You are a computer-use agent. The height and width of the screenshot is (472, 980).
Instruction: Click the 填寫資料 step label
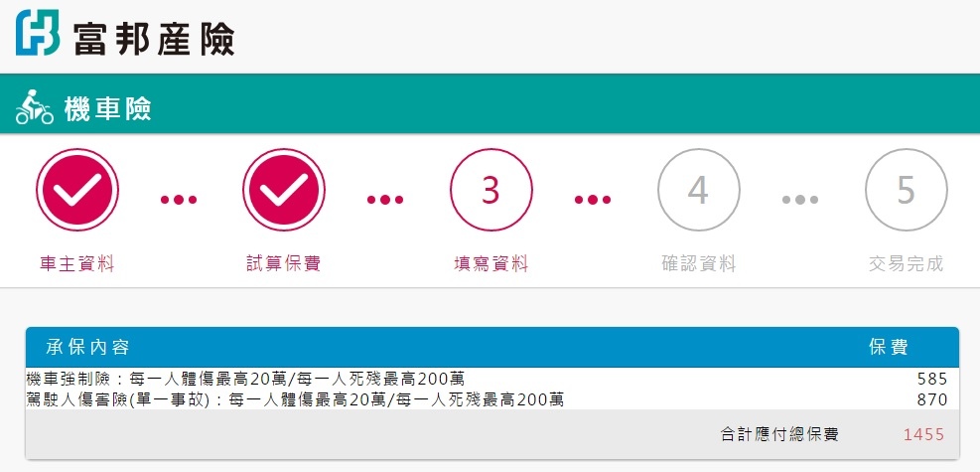click(x=491, y=263)
